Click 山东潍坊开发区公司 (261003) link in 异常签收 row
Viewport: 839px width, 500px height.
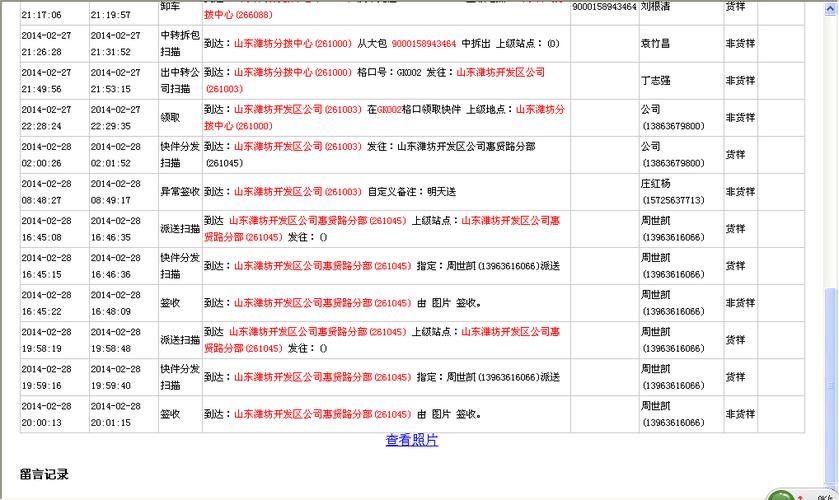click(297, 192)
